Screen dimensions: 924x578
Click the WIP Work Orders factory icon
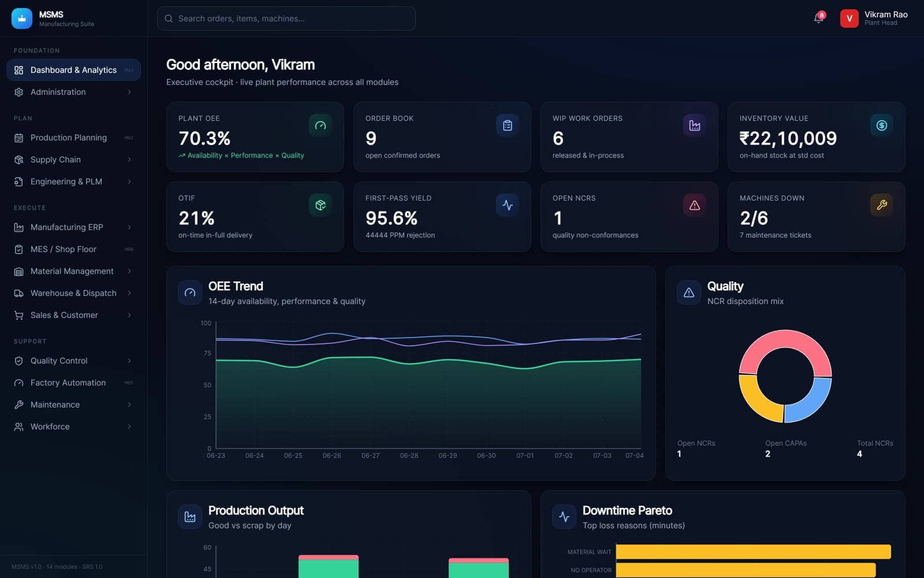coord(695,125)
